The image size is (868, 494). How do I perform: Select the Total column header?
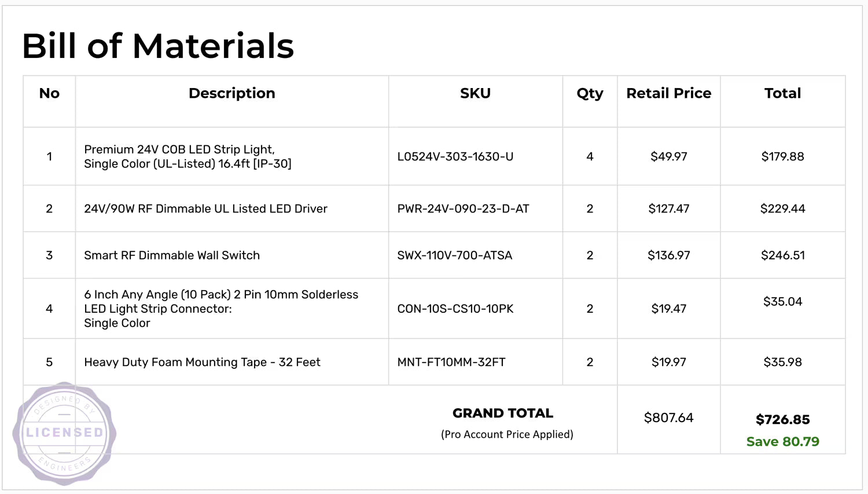[782, 93]
